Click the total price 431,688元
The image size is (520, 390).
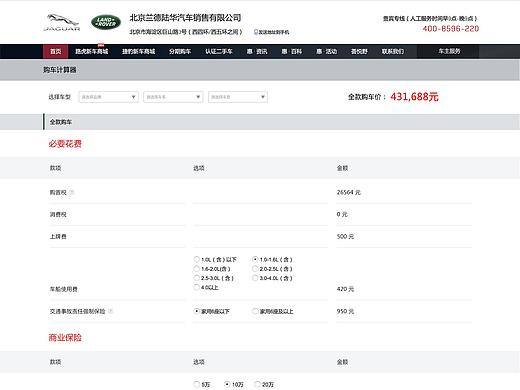pos(414,97)
